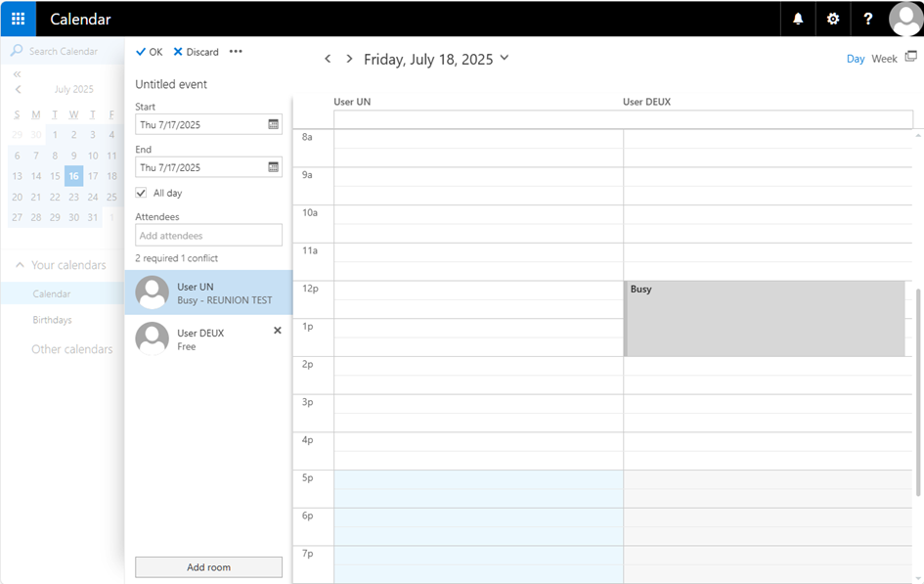Switch to Week view
This screenshot has width=924, height=584.
pyautogui.click(x=884, y=59)
